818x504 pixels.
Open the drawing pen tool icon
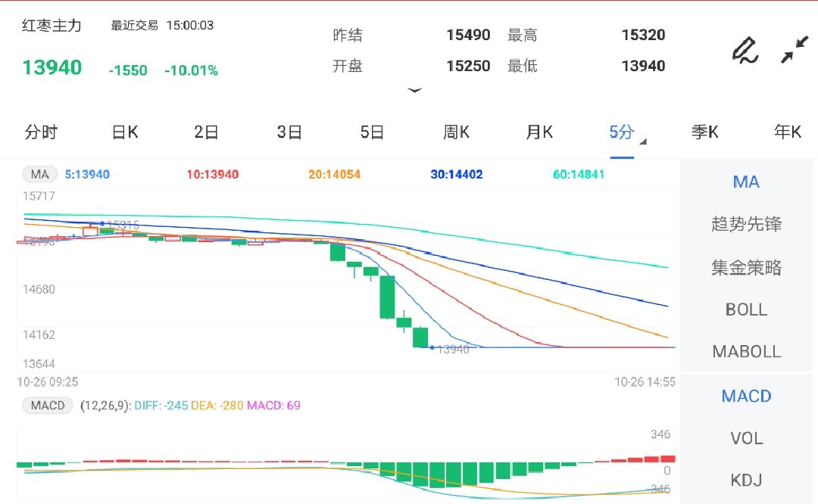click(745, 50)
